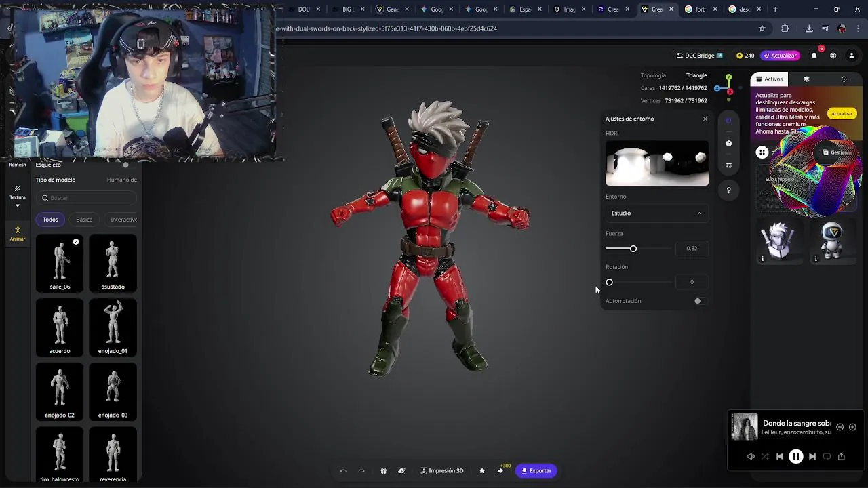Screen dimensions: 868x488
Task: Click the Fuerza value field 0.82
Action: click(692, 249)
